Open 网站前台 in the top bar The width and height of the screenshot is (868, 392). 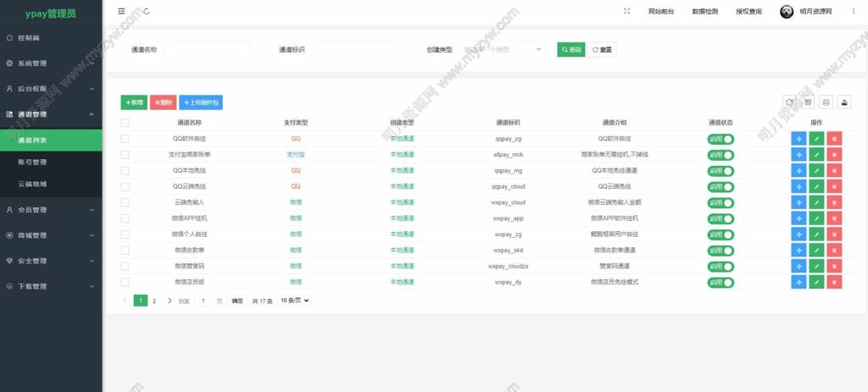(x=661, y=12)
